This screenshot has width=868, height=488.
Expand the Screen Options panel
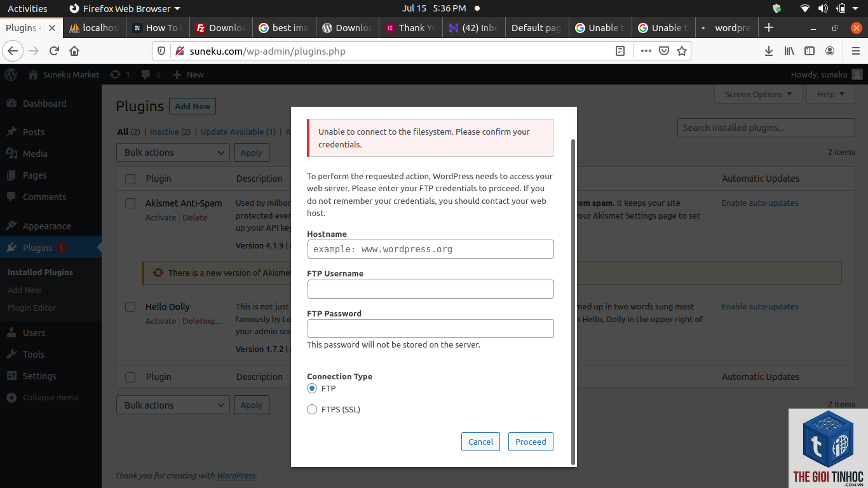point(758,94)
